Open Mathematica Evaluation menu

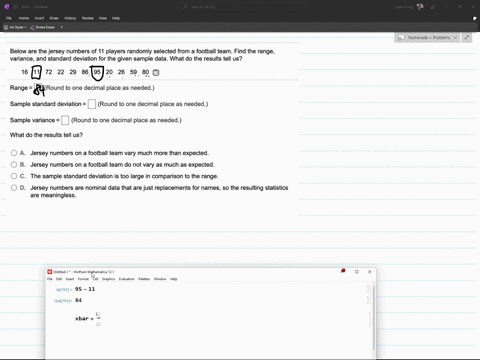coord(127,279)
